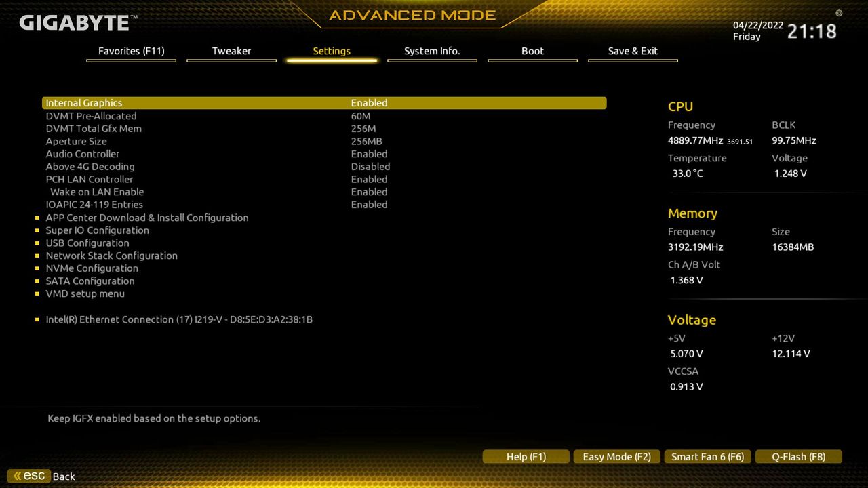Change Aperture Size 256MB value
This screenshot has width=868, height=488.
tap(366, 142)
